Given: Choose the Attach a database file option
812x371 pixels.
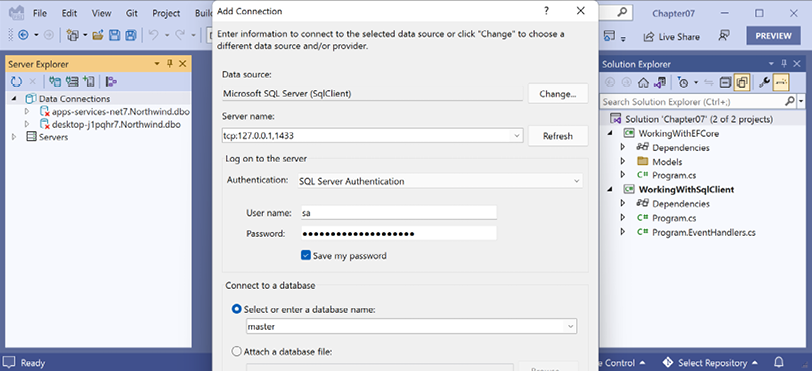Looking at the screenshot, I should pyautogui.click(x=237, y=352).
